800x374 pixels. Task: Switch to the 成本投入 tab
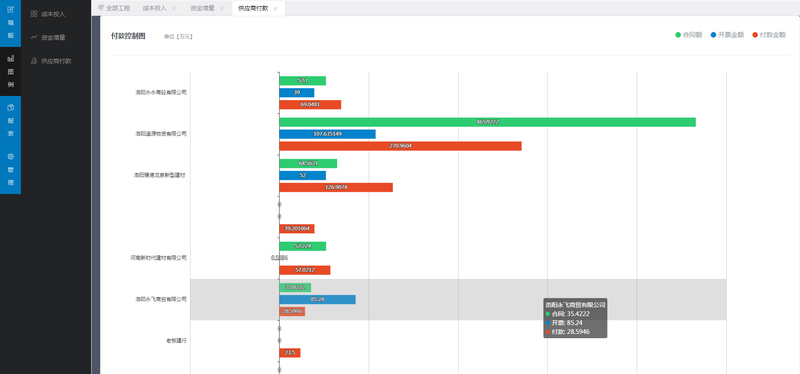(155, 8)
